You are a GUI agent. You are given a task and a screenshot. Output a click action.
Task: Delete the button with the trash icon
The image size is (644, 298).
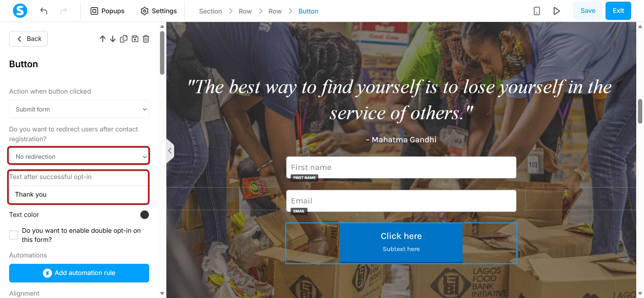pos(146,39)
